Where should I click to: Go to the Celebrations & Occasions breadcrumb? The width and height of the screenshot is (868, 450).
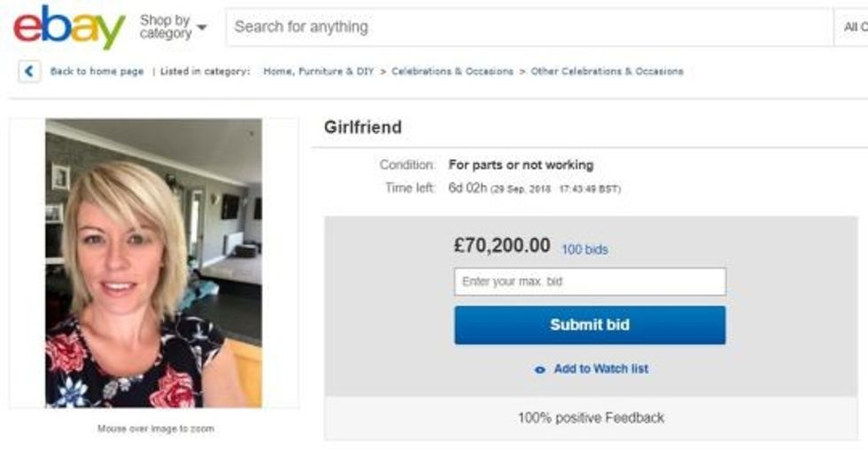(452, 72)
